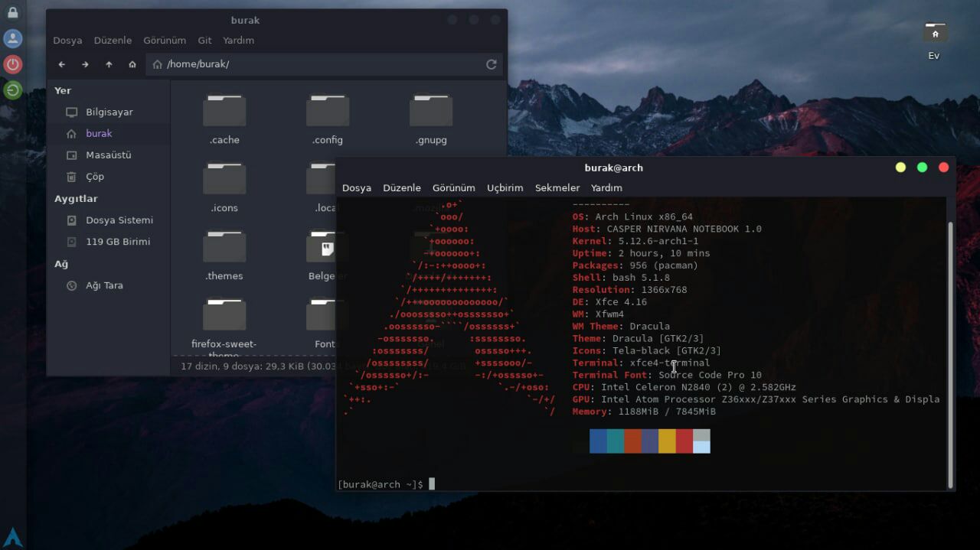Open Görünüm menu in file manager

tap(165, 40)
